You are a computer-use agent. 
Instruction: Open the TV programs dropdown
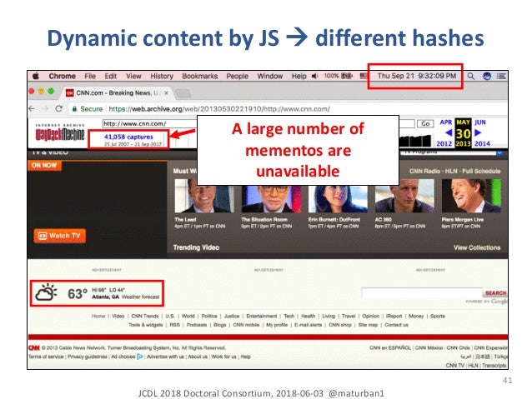tap(453, 152)
